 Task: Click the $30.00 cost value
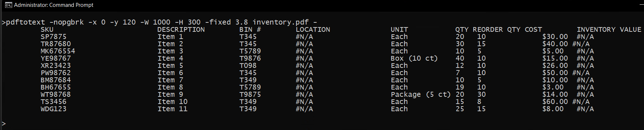[555, 37]
